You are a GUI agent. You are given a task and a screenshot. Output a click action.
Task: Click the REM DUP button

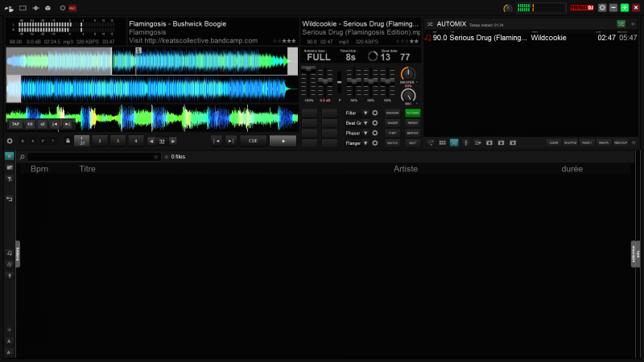click(621, 143)
